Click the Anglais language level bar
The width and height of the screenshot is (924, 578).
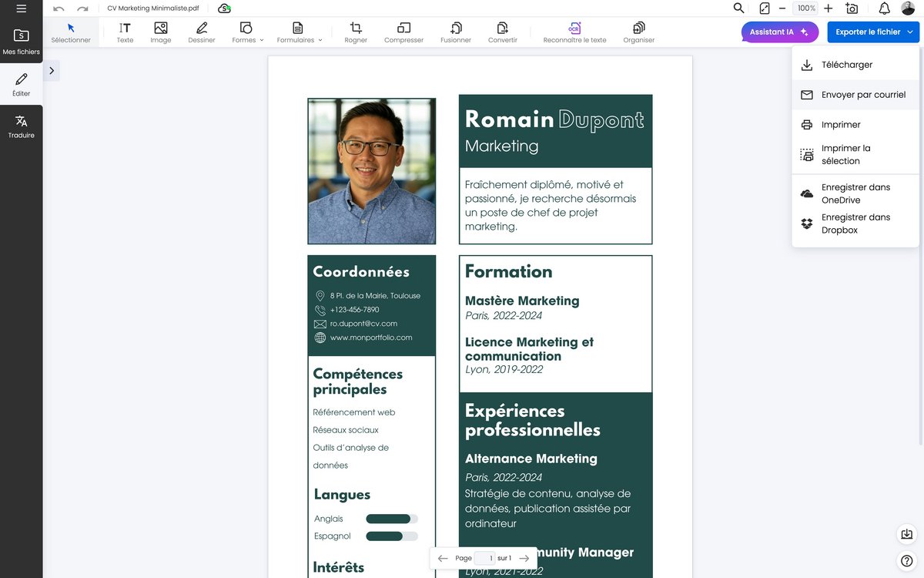tap(392, 519)
